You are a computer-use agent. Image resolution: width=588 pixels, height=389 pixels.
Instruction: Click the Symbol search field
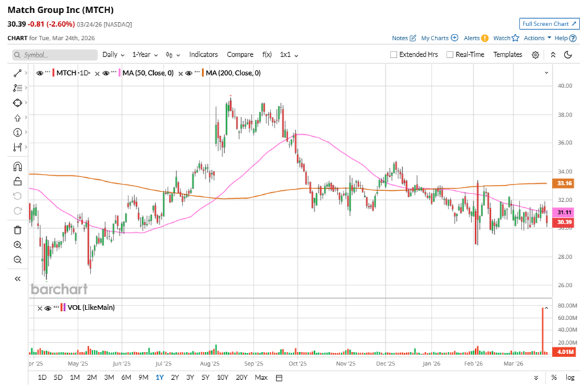(55, 55)
